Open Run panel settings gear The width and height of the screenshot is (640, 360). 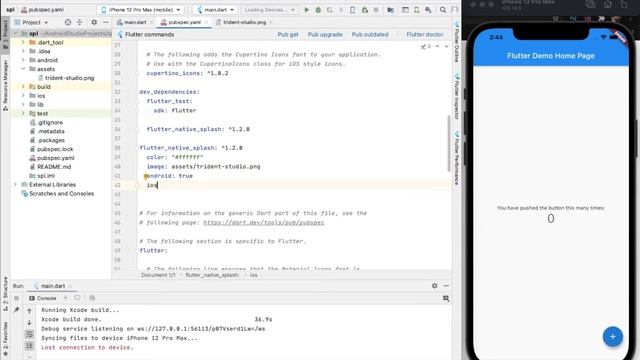[x=435, y=286]
